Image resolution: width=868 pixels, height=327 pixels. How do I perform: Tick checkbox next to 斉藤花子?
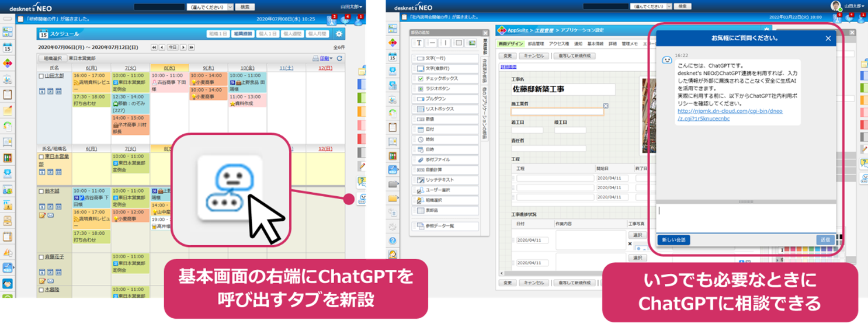(41, 257)
